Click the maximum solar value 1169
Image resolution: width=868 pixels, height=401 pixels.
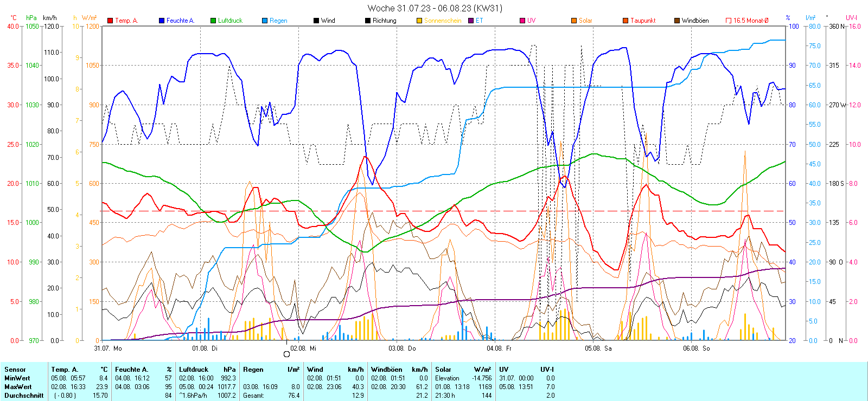click(x=486, y=387)
